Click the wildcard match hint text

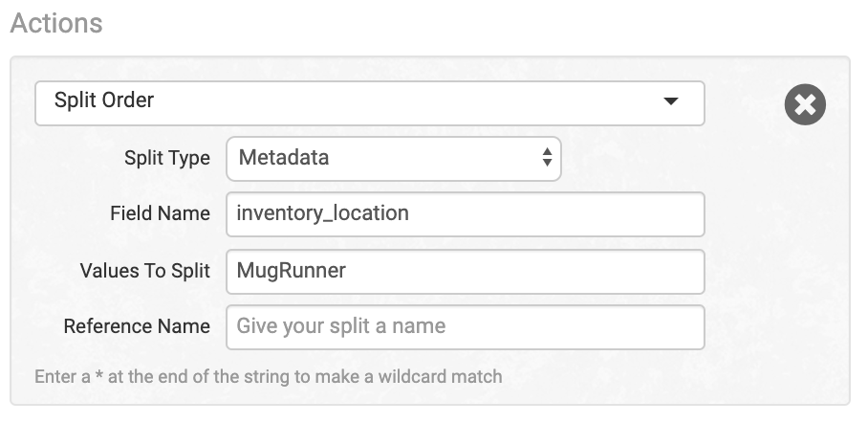click(x=268, y=376)
